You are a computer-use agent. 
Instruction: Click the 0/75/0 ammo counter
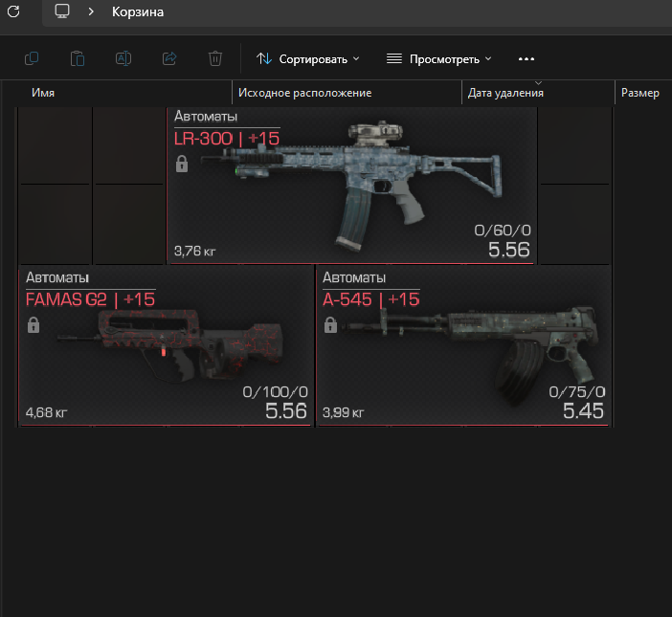pyautogui.click(x=577, y=392)
